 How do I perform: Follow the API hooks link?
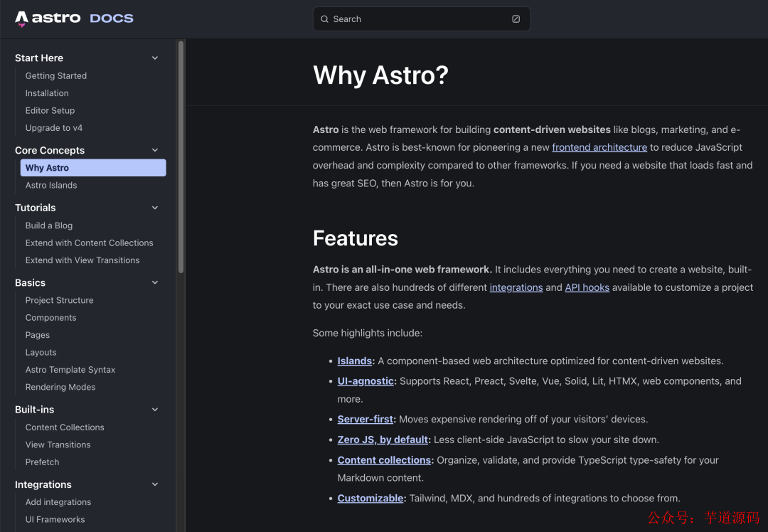point(587,287)
